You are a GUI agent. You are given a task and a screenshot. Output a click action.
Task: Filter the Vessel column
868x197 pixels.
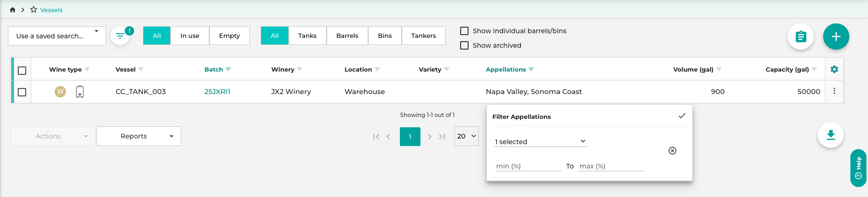point(141,69)
